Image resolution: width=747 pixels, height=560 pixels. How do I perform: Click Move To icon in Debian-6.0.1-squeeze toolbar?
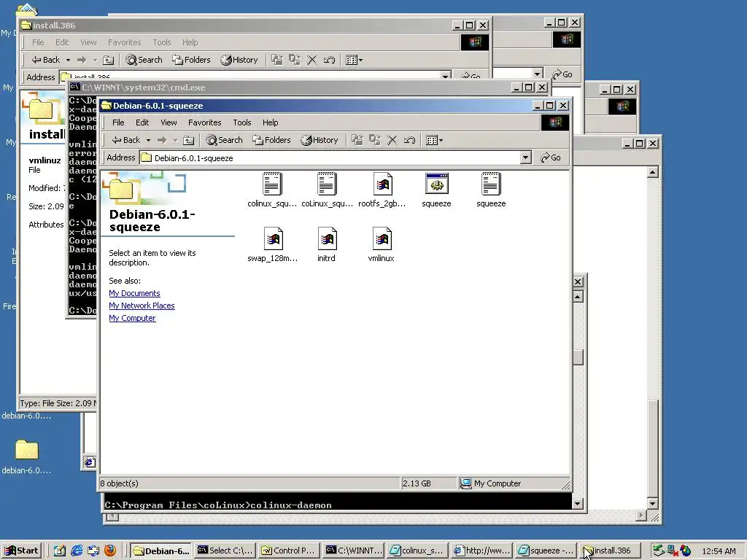[357, 140]
